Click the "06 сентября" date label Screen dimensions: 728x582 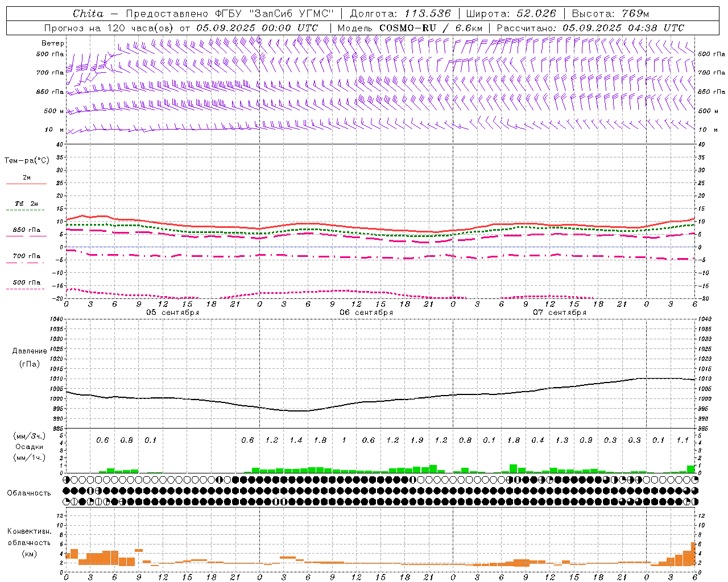pos(366,313)
